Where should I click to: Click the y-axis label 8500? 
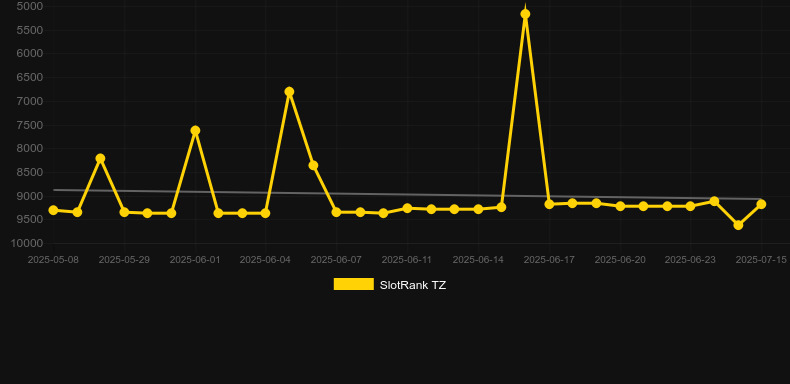coord(29,172)
